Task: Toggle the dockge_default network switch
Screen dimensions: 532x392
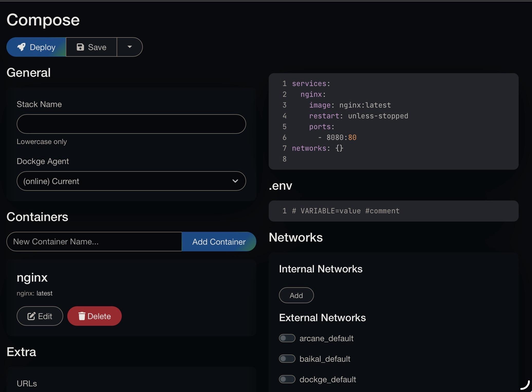Action: pyautogui.click(x=287, y=379)
